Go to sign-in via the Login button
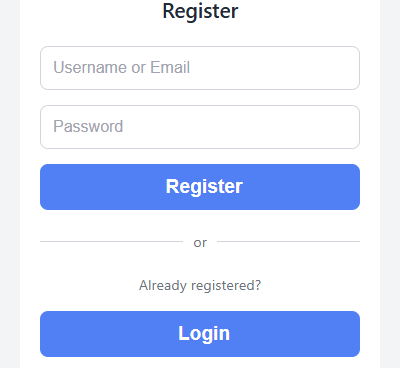Screen dimensions: 400x368 (200, 334)
